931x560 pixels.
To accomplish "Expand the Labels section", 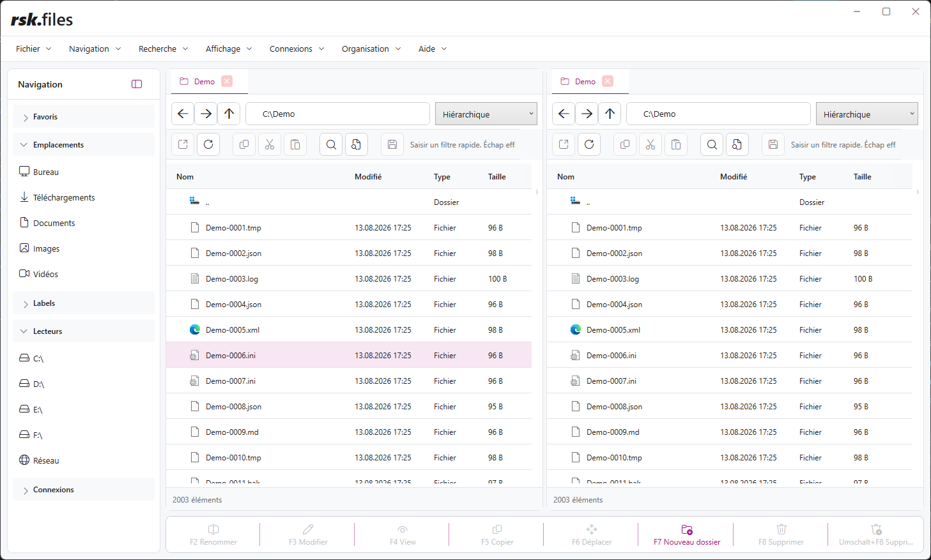I will pos(84,303).
